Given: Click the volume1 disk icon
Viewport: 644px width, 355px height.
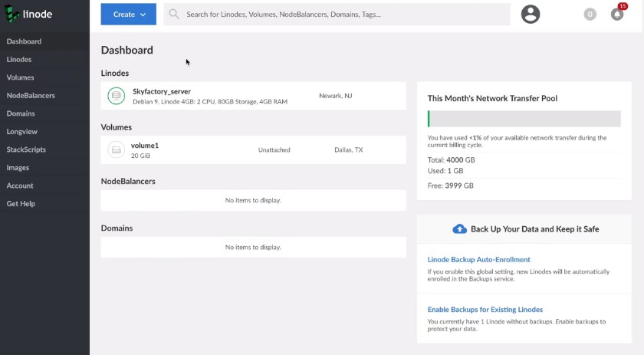Looking at the screenshot, I should coord(117,150).
